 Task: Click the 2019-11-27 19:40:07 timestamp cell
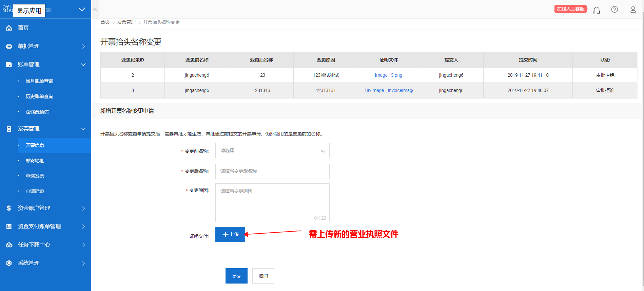[528, 90]
